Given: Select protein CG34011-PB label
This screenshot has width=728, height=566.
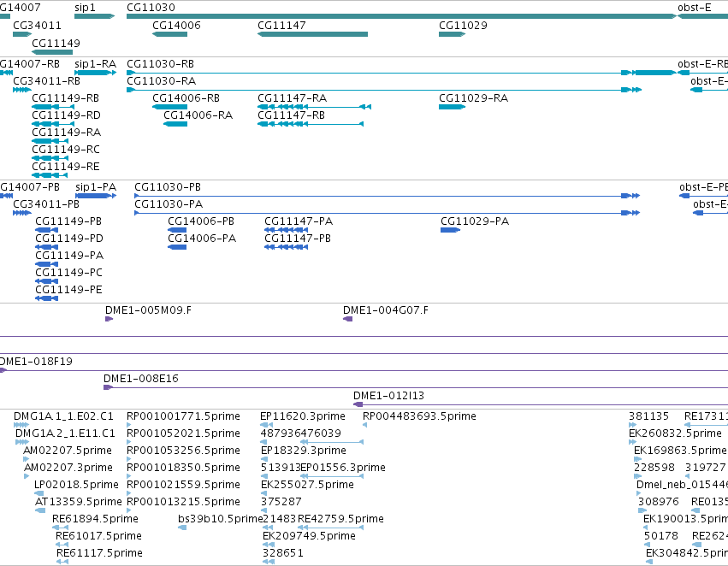Looking at the screenshot, I should [46, 204].
